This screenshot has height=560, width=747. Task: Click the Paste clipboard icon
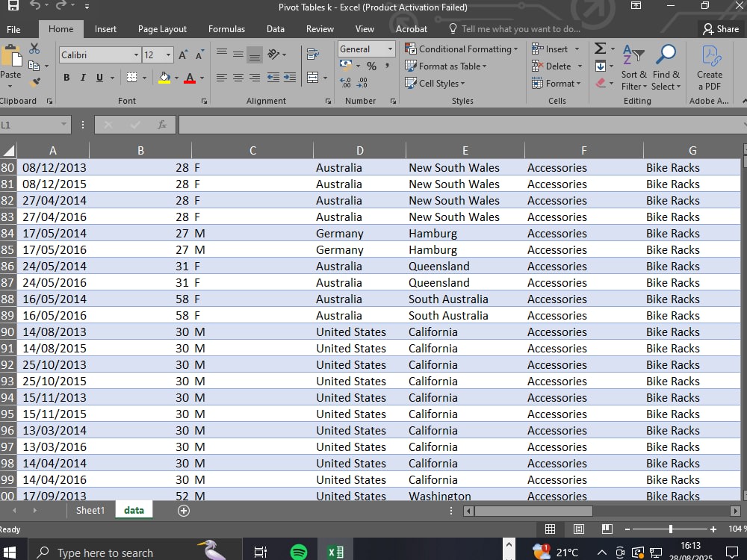11,56
